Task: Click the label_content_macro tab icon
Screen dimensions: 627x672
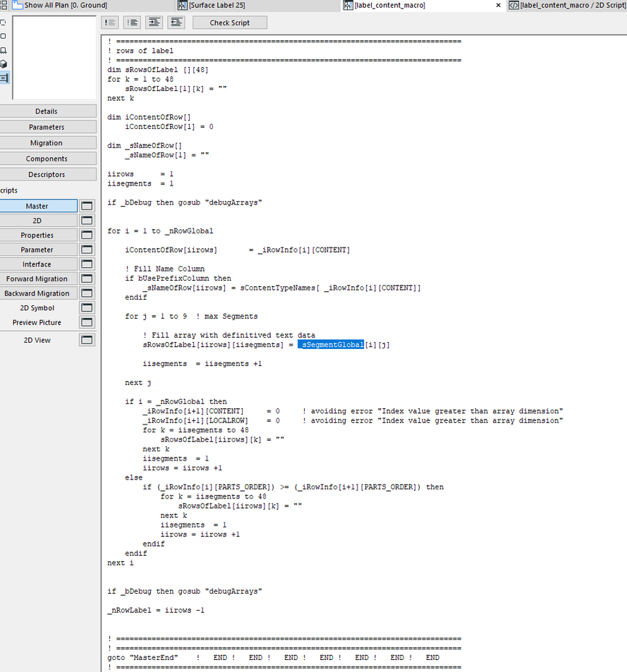Action: (x=348, y=5)
